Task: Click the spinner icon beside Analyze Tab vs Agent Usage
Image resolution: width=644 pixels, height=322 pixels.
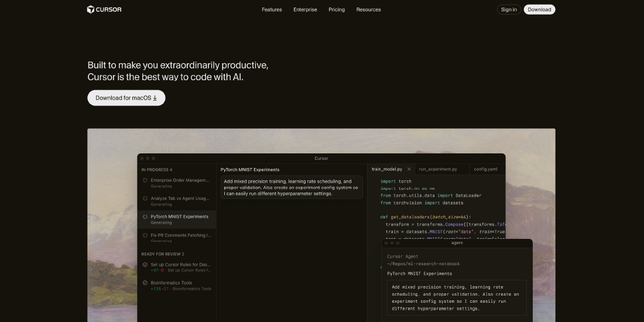Action: pyautogui.click(x=145, y=198)
